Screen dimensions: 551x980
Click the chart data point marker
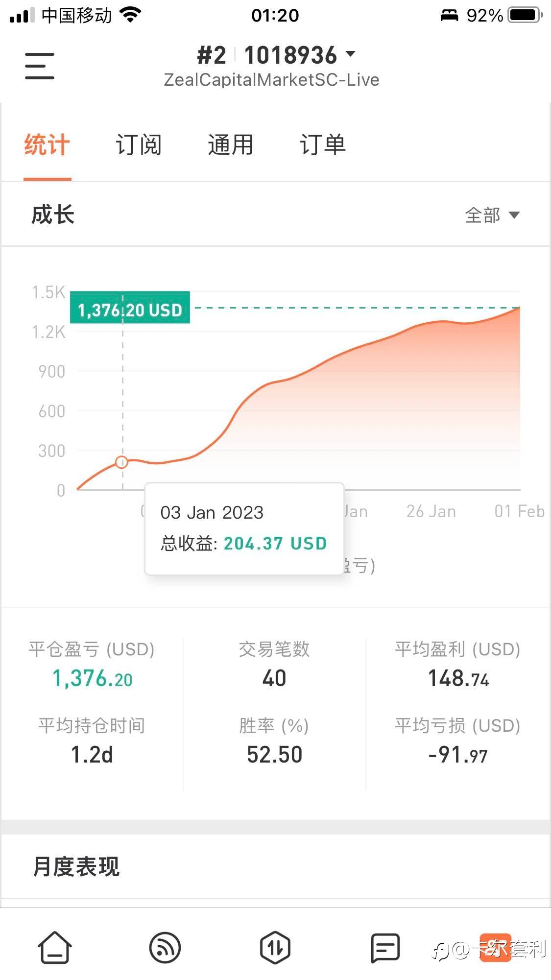pos(122,462)
